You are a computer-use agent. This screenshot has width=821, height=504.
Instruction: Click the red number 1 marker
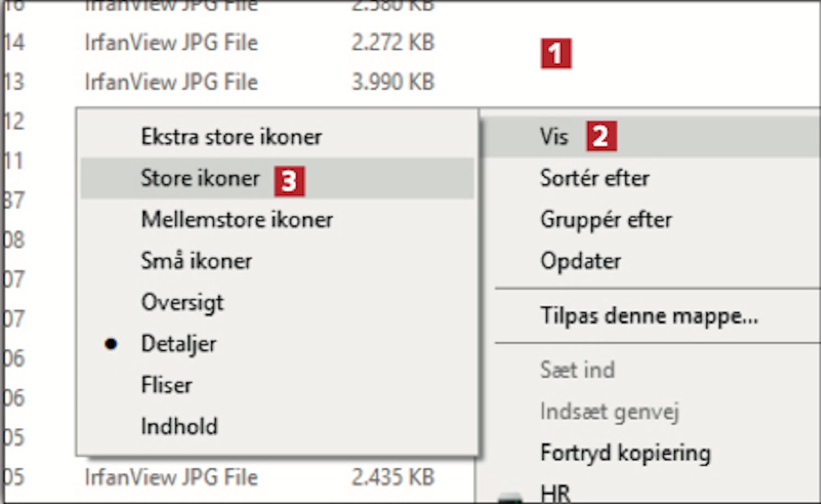[556, 54]
